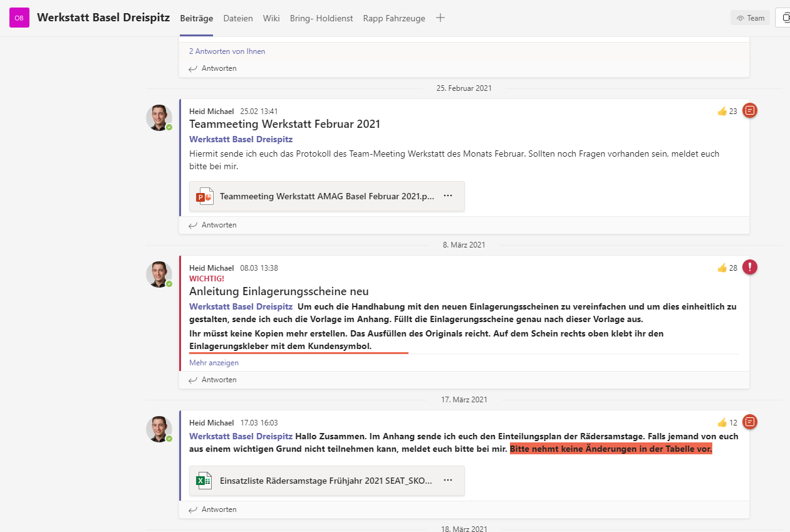The width and height of the screenshot is (790, 532).
Task: Click the partially visible meeting button at top right
Action: click(x=783, y=18)
